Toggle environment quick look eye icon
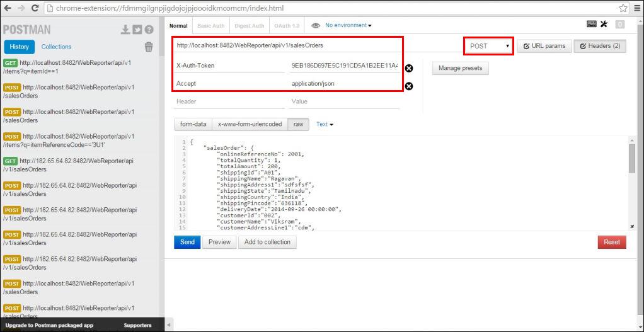This screenshot has height=332, width=644. point(316,25)
